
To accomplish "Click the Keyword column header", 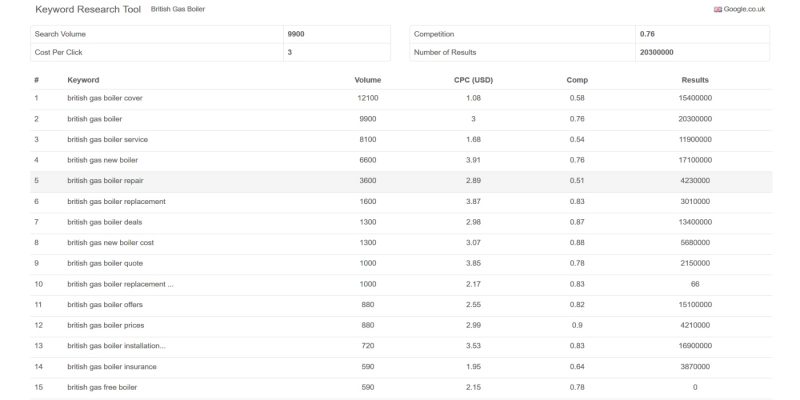I will point(83,80).
